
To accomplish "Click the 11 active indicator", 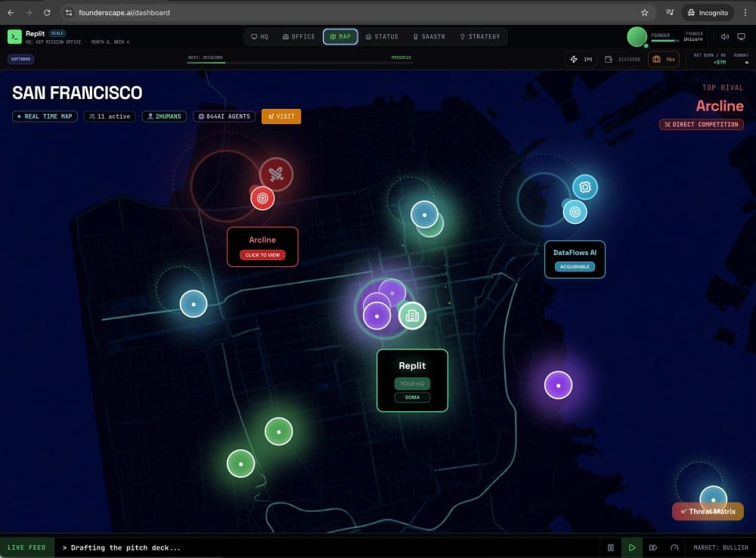I will tap(110, 116).
